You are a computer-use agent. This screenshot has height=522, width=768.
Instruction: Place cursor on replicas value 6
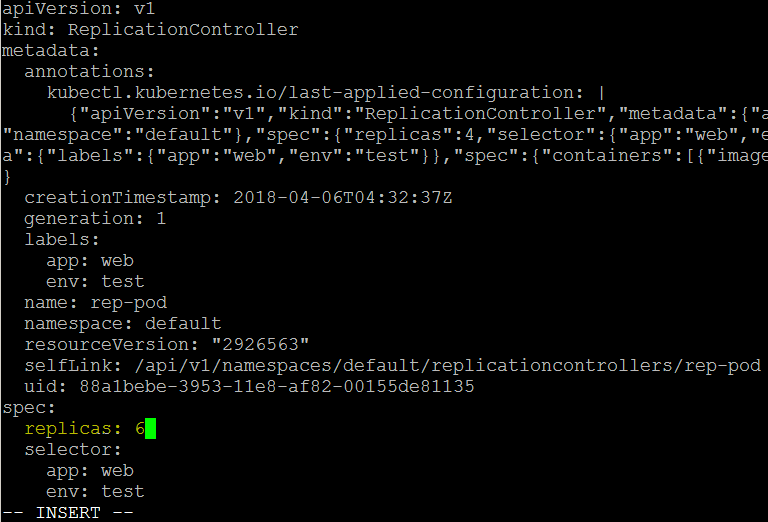pos(140,428)
